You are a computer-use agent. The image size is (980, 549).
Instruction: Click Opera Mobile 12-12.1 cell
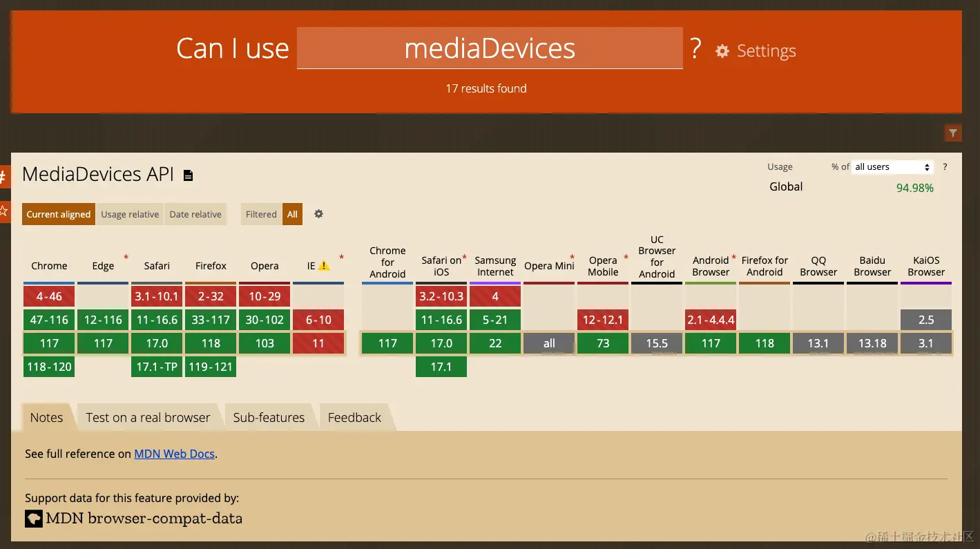pos(603,320)
